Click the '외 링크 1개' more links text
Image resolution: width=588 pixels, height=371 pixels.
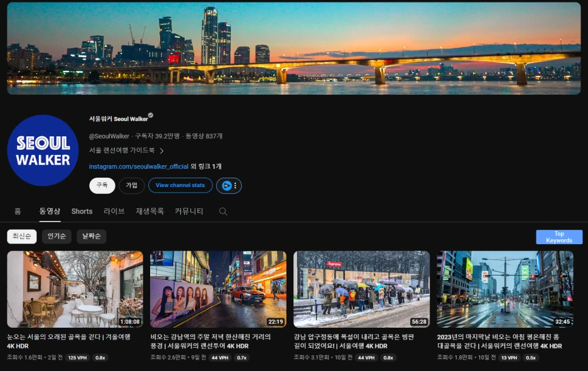206,166
